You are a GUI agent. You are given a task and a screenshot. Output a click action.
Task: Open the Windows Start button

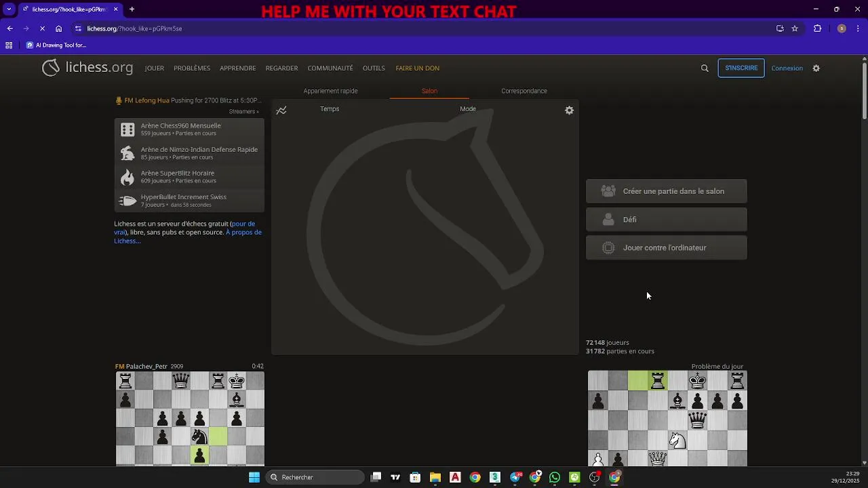254,477
